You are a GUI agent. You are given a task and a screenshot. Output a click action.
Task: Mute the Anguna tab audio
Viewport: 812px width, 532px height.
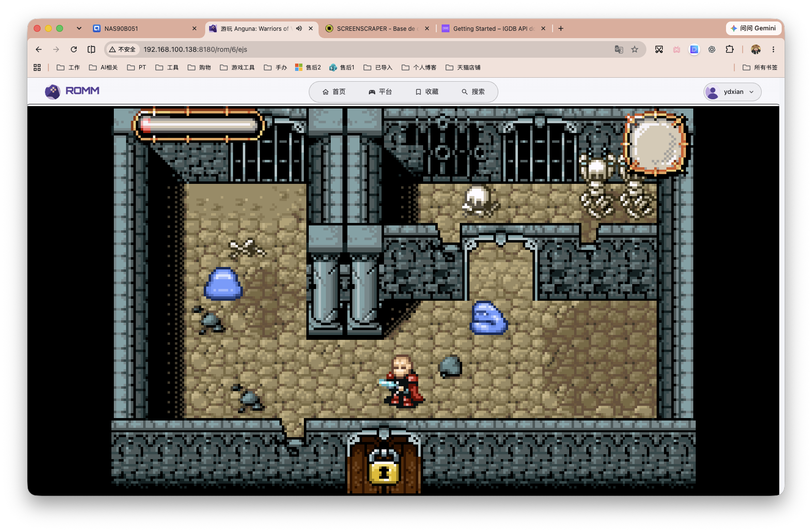click(x=299, y=28)
